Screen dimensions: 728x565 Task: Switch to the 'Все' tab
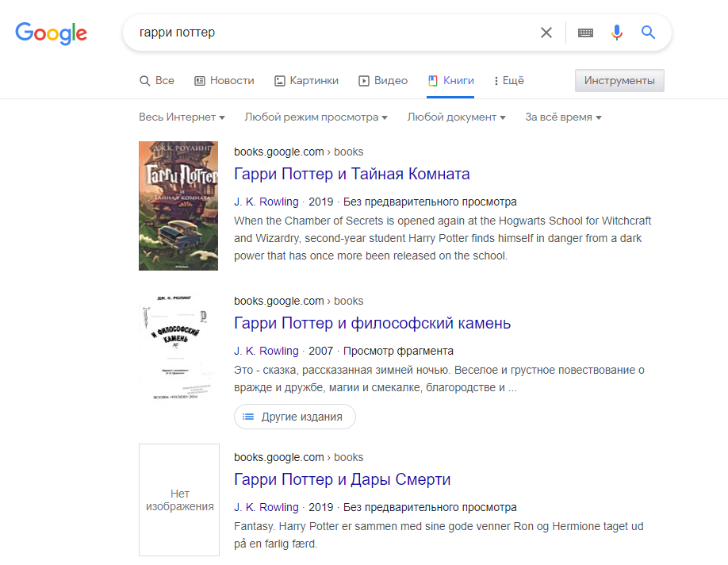[157, 81]
